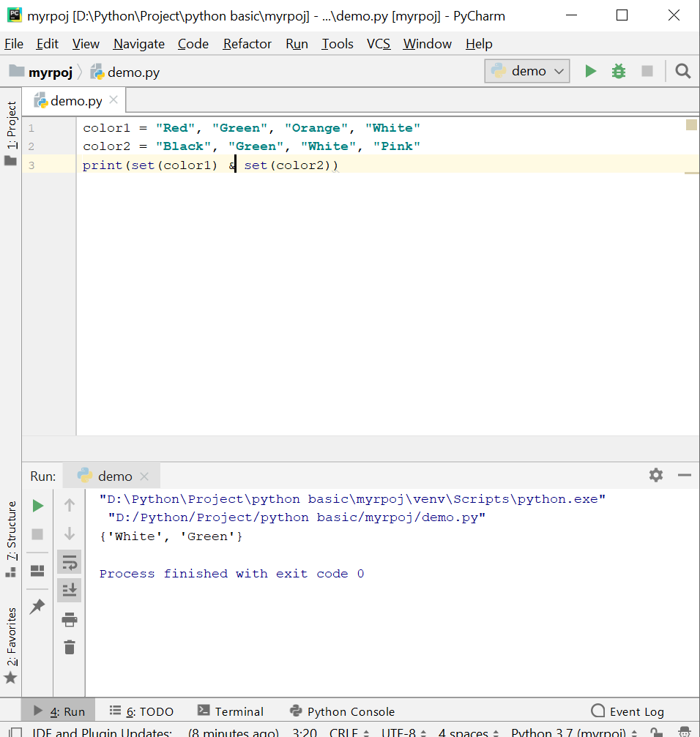700x737 pixels.
Task: Click the green Debug bug icon
Action: pos(619,71)
